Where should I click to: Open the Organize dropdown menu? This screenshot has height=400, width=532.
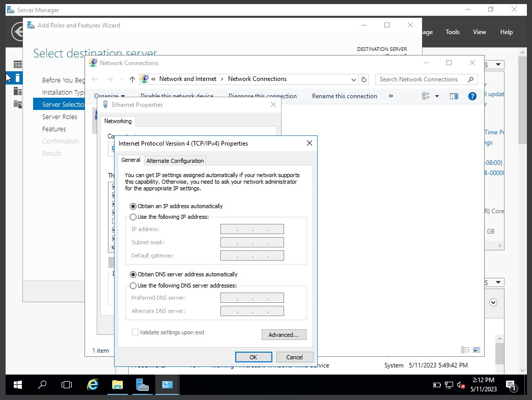click(109, 96)
